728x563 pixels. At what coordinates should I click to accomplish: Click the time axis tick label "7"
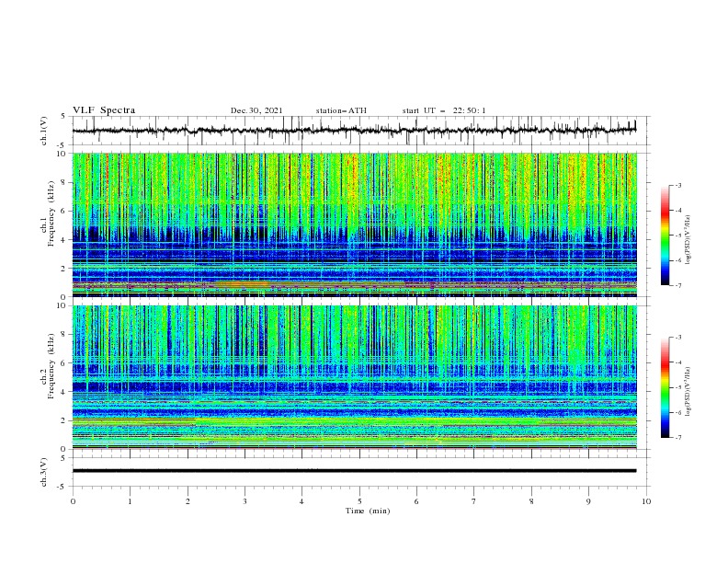pyautogui.click(x=474, y=501)
